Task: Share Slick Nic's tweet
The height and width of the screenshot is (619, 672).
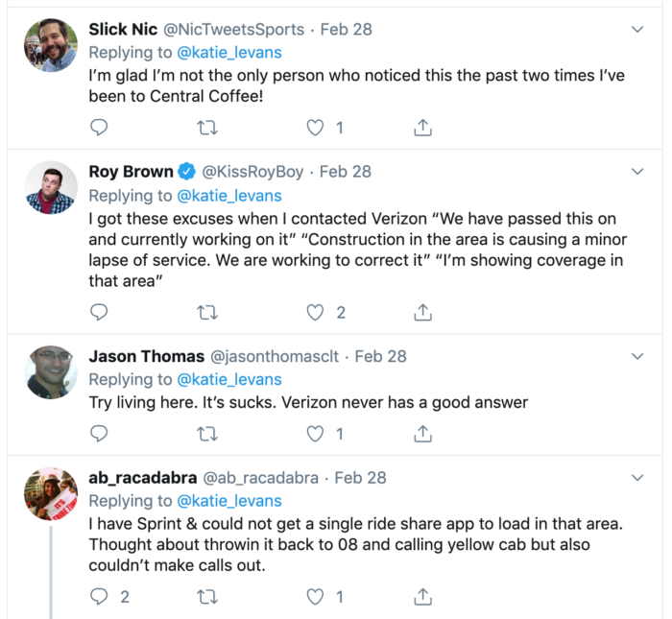Action: tap(422, 127)
